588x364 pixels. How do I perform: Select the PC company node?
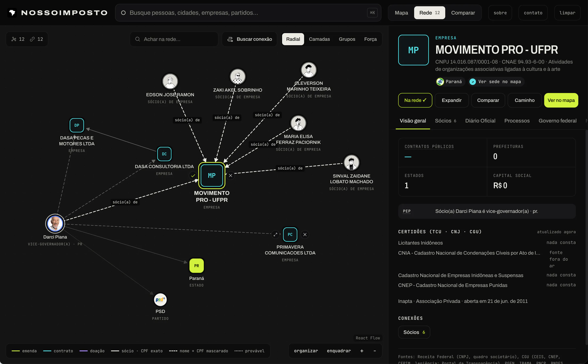coord(290,234)
